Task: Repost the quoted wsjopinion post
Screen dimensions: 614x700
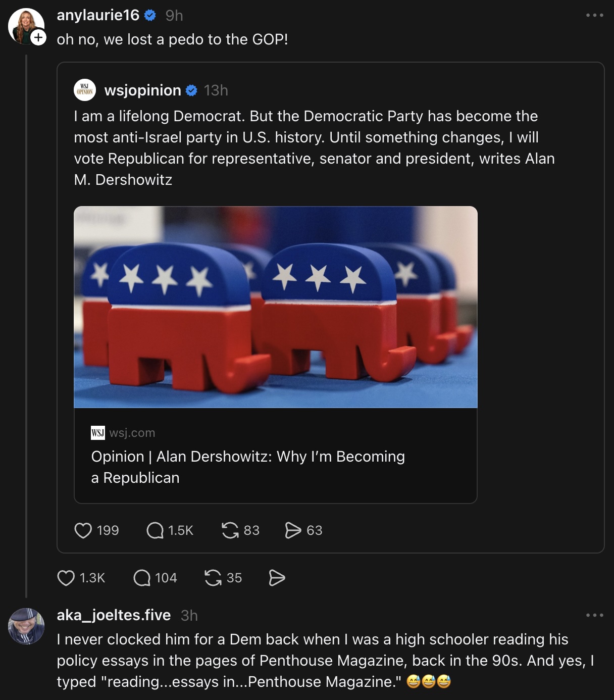Action: [230, 530]
